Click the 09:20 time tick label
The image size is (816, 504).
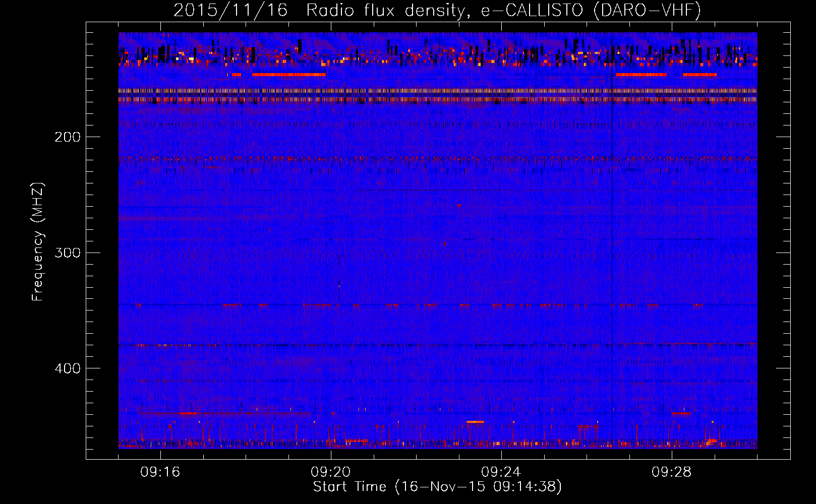[x=331, y=472]
